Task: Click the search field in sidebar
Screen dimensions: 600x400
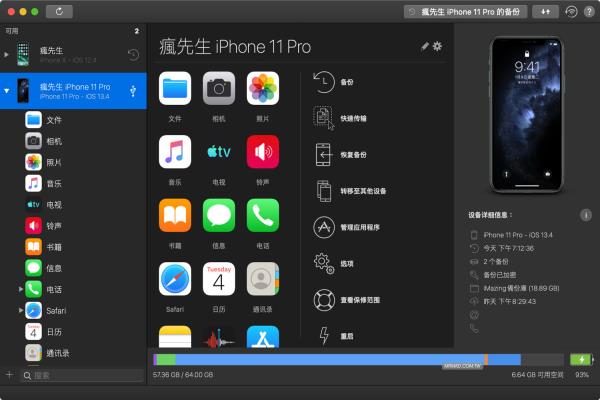Action: click(x=83, y=376)
